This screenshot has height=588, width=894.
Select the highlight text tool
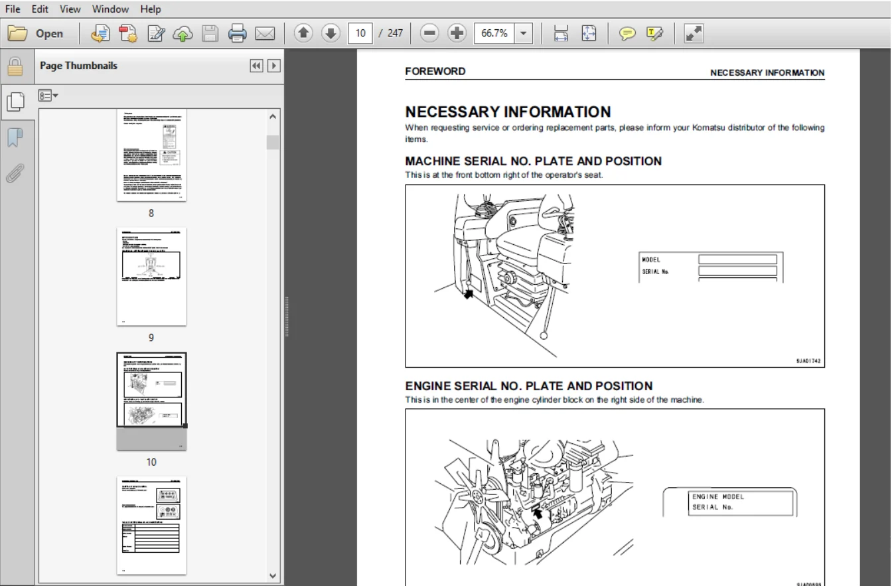pyautogui.click(x=654, y=33)
